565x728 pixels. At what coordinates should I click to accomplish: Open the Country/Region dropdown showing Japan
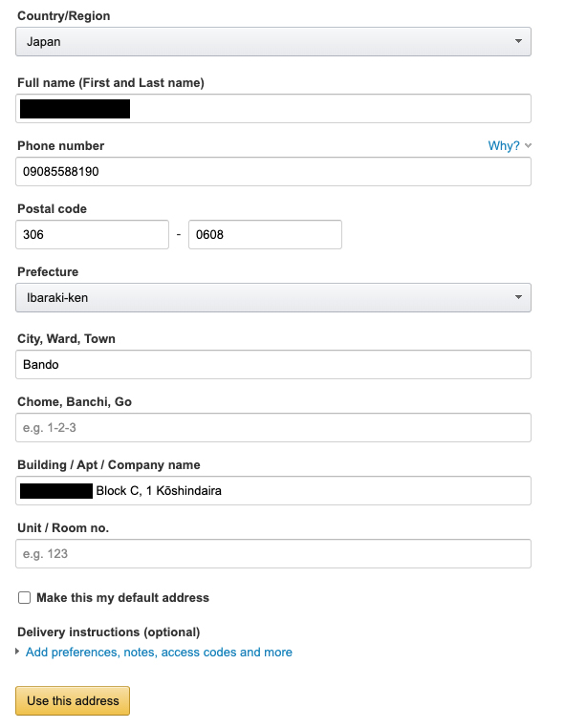pyautogui.click(x=273, y=42)
